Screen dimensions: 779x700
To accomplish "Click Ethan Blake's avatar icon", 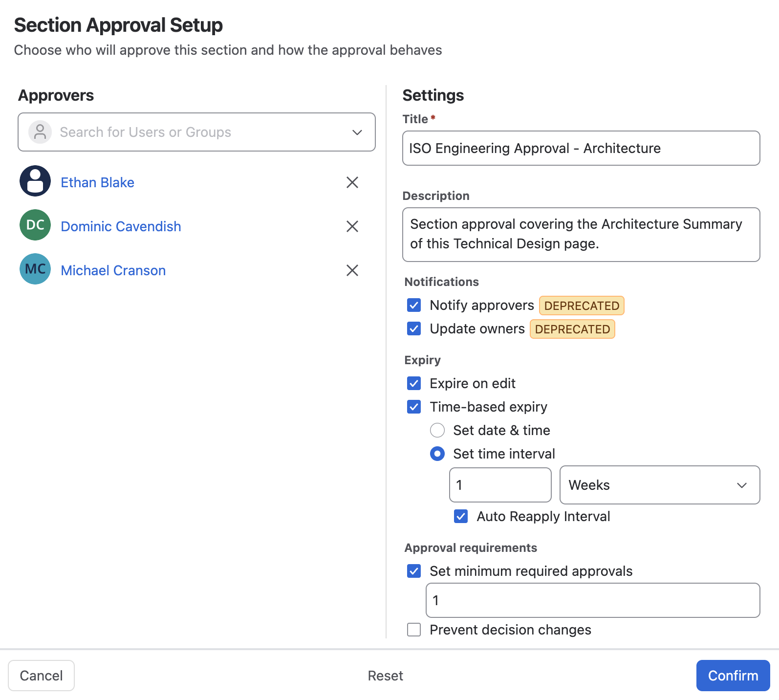I will click(35, 181).
